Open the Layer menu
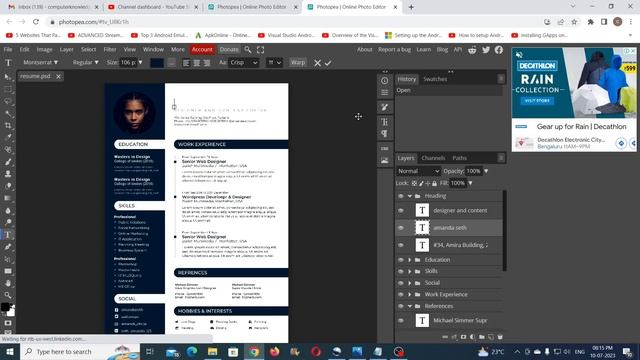This screenshot has height=360, width=640. (x=66, y=49)
